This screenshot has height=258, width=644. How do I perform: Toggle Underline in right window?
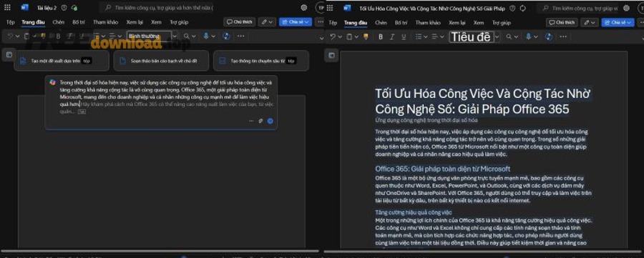point(404,36)
